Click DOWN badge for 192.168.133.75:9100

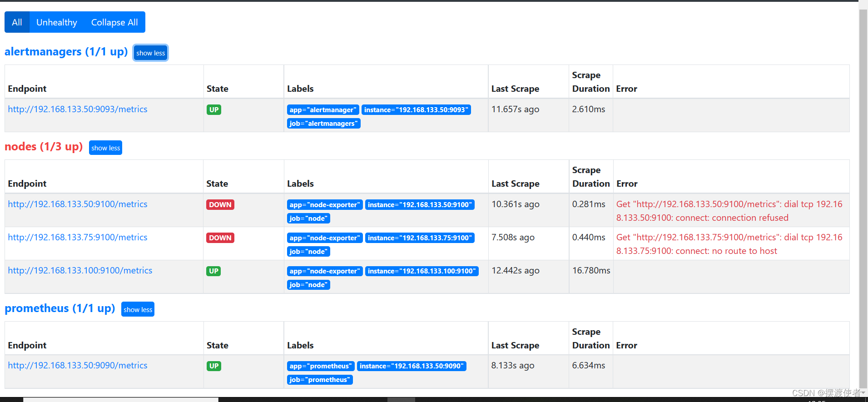[x=220, y=238]
